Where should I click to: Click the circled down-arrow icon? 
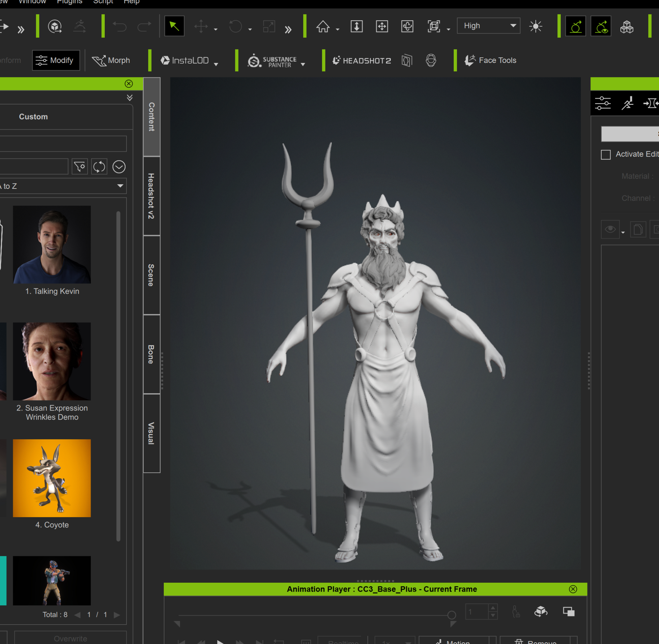(x=119, y=167)
